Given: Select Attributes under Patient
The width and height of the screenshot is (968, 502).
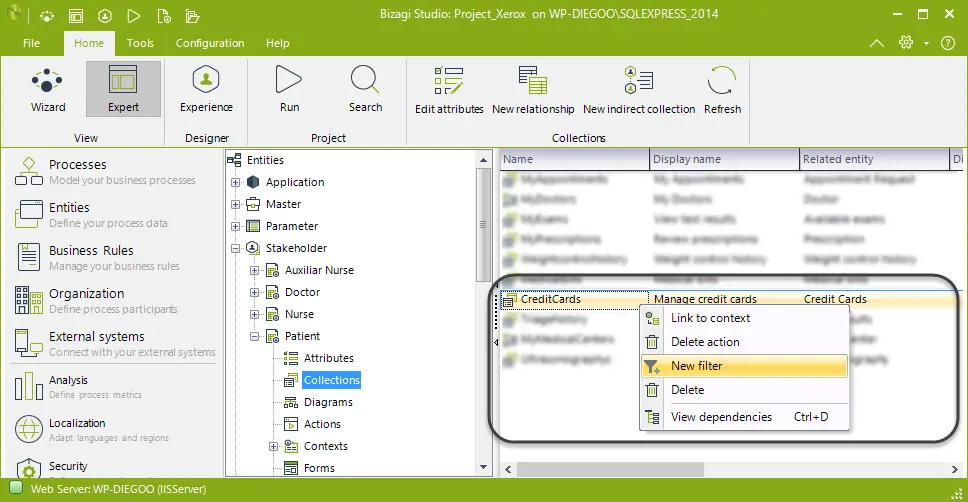Looking at the screenshot, I should (x=328, y=358).
